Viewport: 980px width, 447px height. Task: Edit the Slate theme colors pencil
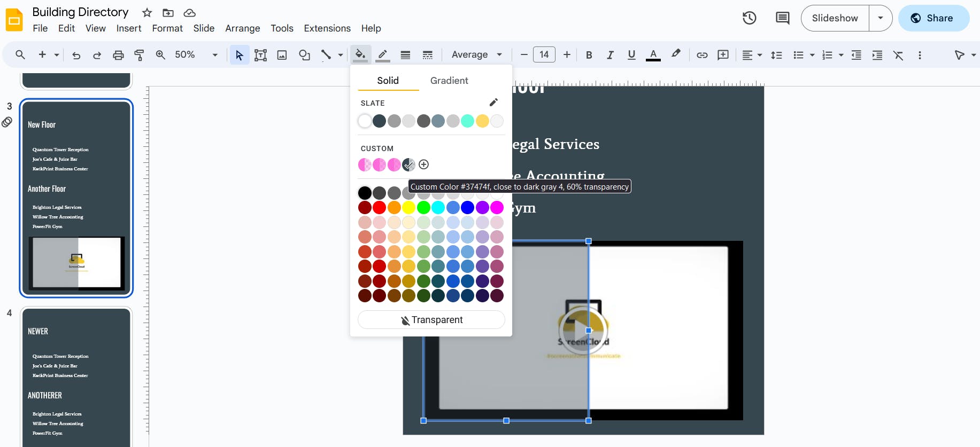493,102
